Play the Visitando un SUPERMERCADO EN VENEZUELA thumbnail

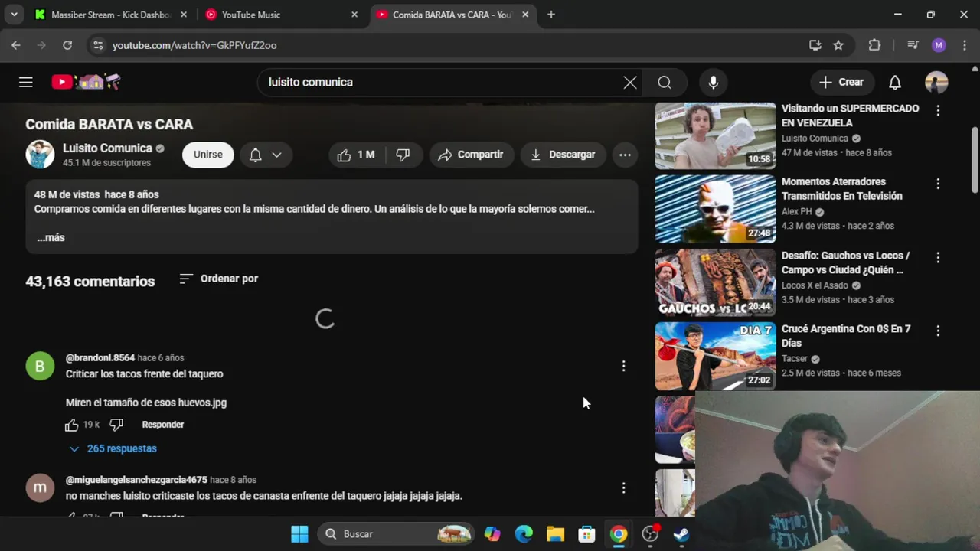coord(715,135)
